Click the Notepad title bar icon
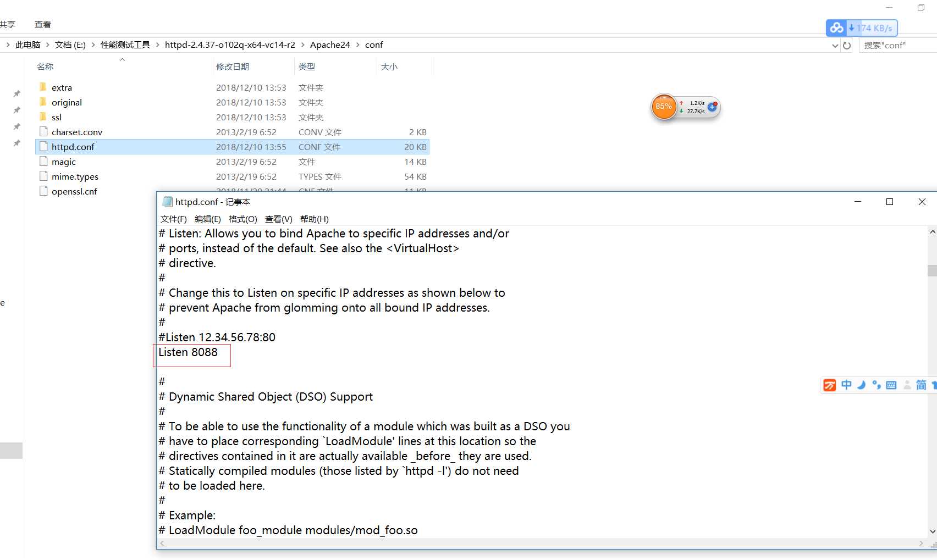Image resolution: width=937 pixels, height=560 pixels. click(167, 202)
